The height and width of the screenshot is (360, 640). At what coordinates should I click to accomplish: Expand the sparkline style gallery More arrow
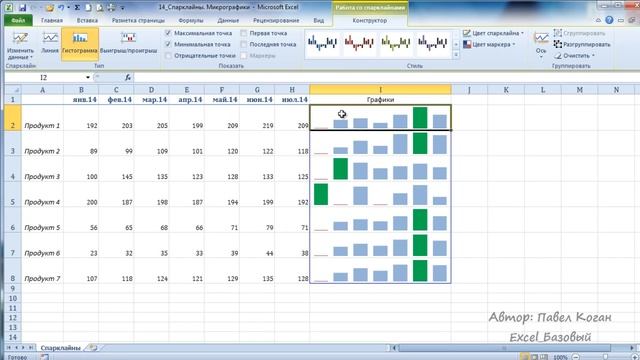(456, 55)
